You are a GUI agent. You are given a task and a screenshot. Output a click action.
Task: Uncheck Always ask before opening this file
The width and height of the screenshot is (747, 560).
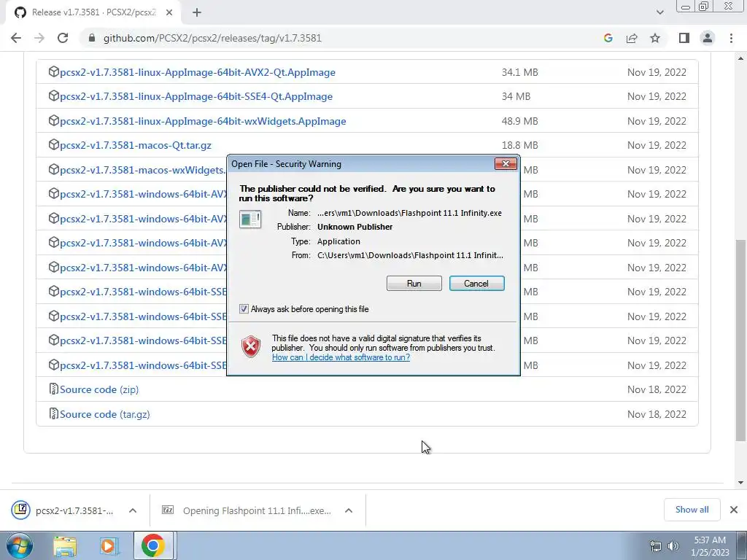244,309
